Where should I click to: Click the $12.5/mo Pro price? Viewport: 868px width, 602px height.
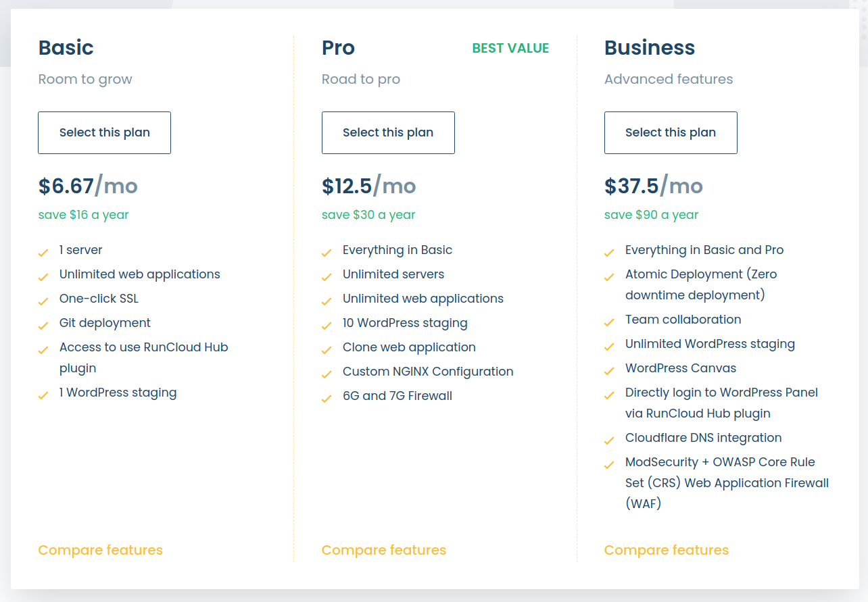coord(368,186)
